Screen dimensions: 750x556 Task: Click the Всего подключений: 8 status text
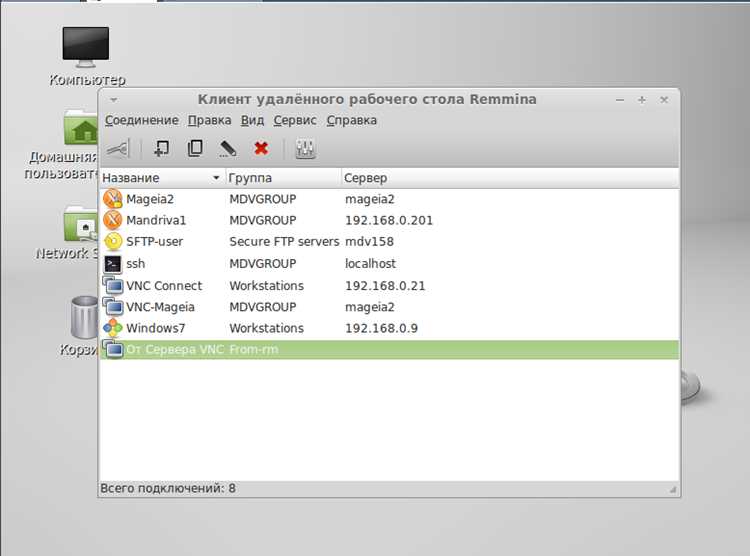pos(168,488)
